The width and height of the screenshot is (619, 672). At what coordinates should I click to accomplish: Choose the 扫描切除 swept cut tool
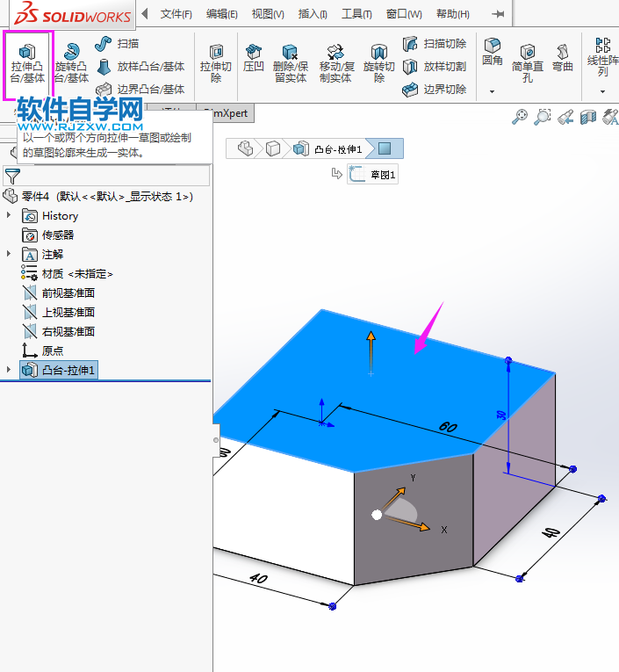point(435,44)
